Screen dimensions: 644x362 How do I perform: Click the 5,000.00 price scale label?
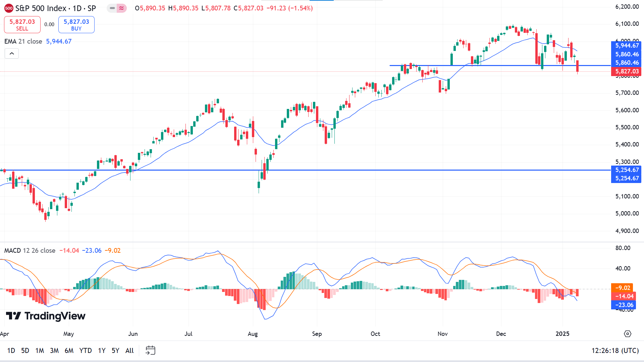point(627,214)
